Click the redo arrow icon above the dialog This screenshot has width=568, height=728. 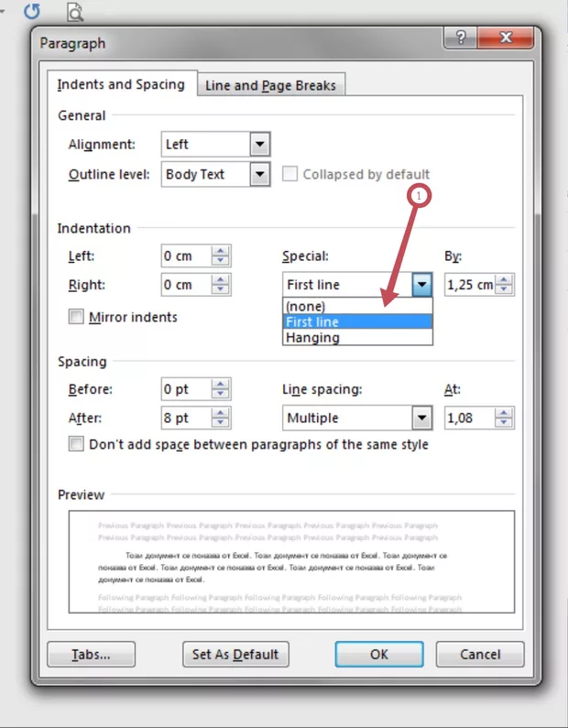[31, 11]
